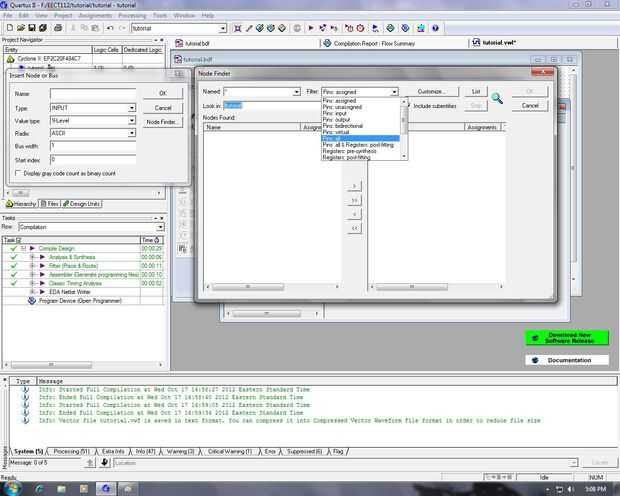Viewport: 620px width, 496px height.
Task: Click the Settings icon right of project dropdown
Action: (238, 28)
